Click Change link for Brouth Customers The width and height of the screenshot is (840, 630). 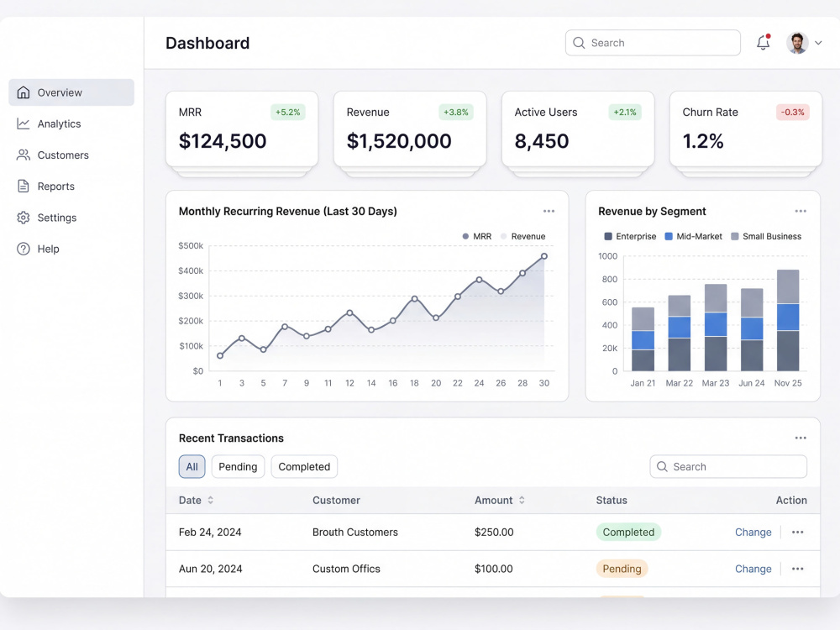(x=753, y=532)
